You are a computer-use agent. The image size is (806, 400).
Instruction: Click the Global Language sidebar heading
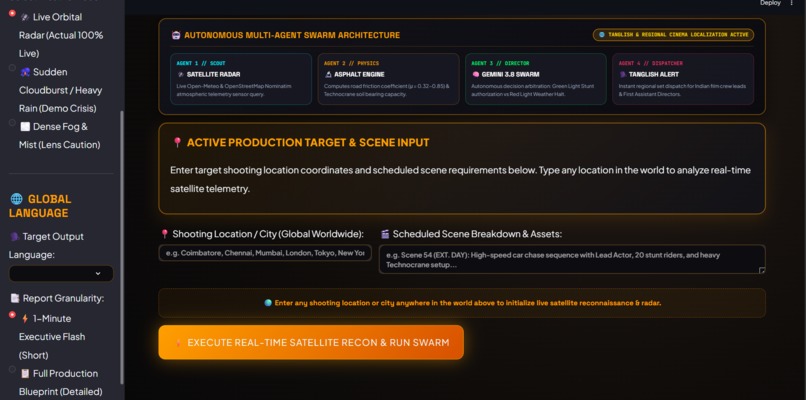(40, 206)
